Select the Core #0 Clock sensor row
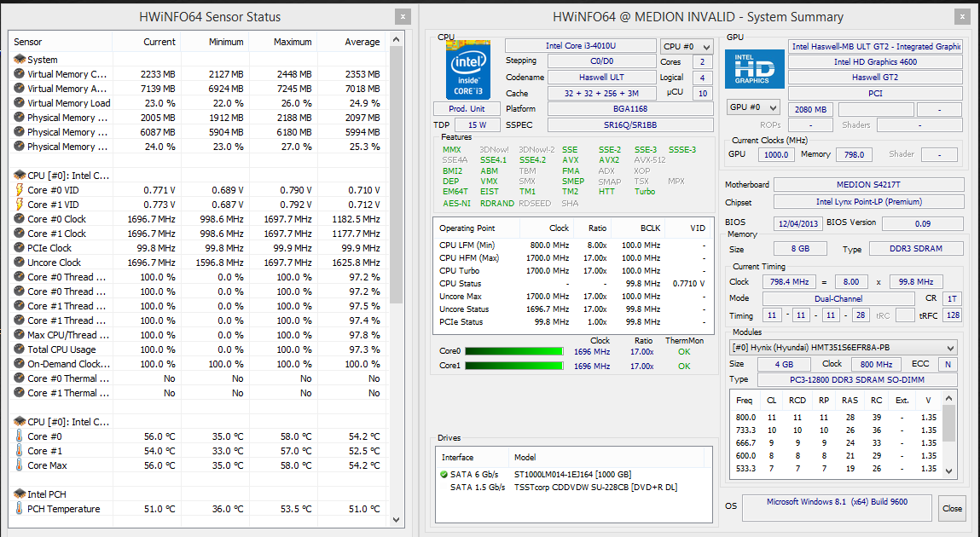Image resolution: width=980 pixels, height=537 pixels. [x=198, y=218]
